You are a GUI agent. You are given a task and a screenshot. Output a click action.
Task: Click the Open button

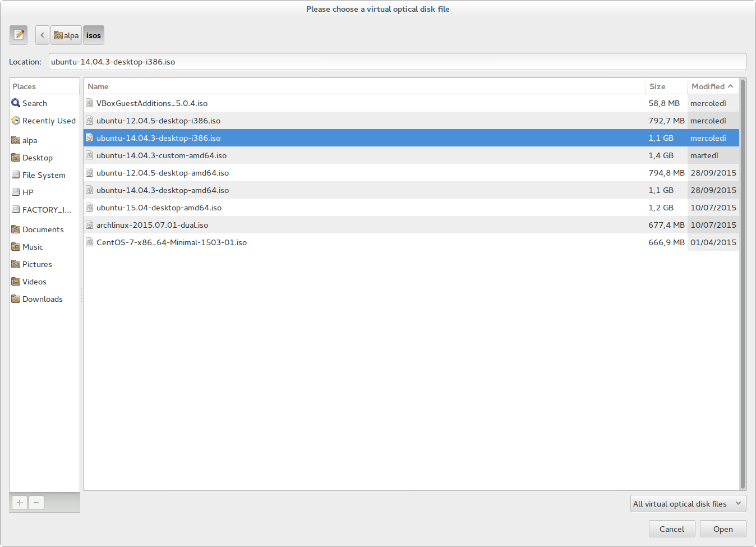[723, 529]
